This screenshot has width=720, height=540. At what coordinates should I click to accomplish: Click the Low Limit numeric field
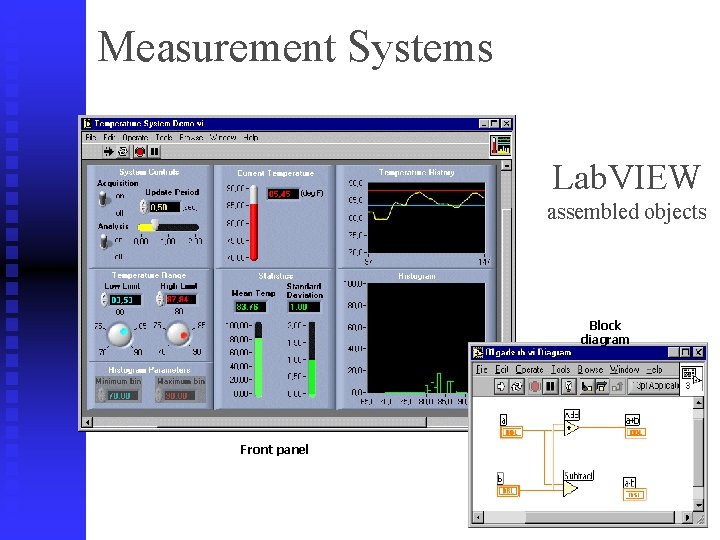125,300
